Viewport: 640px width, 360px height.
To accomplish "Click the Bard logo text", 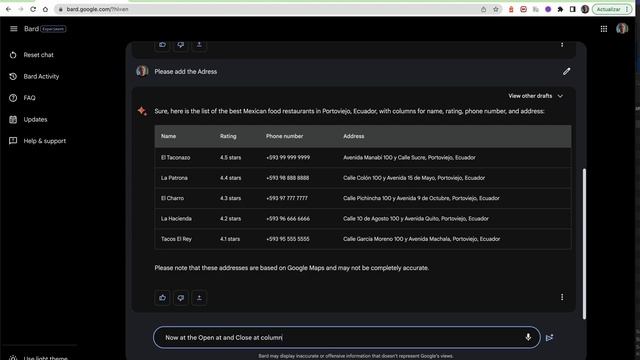I will click(x=31, y=29).
